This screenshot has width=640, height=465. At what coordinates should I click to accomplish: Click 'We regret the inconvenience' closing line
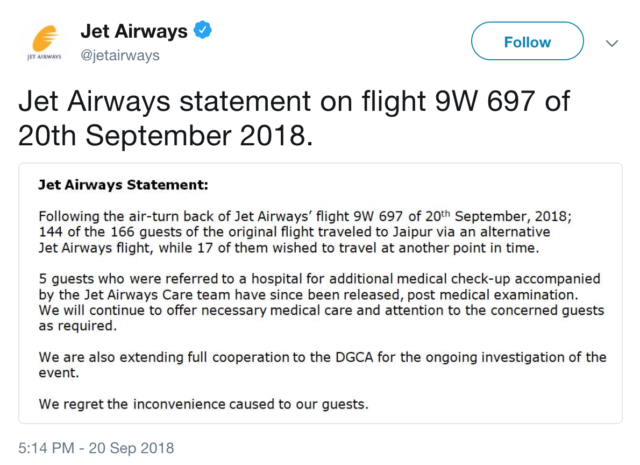click(x=203, y=404)
